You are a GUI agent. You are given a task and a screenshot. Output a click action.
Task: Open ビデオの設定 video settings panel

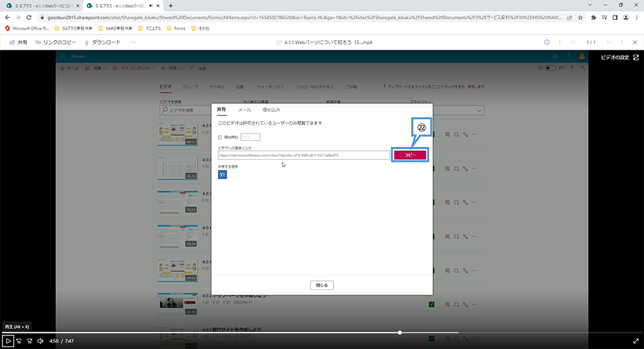(x=620, y=57)
